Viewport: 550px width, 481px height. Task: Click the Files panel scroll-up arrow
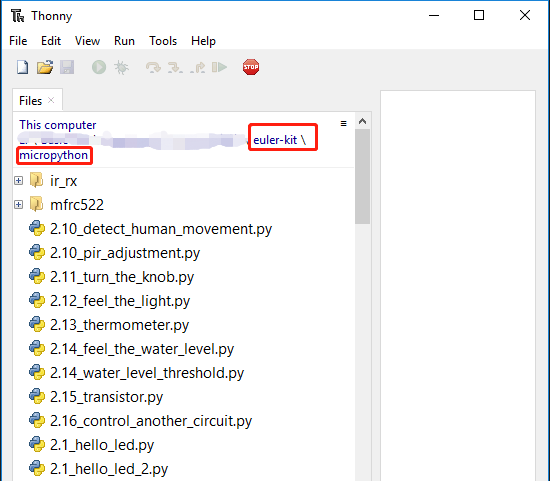[x=362, y=121]
